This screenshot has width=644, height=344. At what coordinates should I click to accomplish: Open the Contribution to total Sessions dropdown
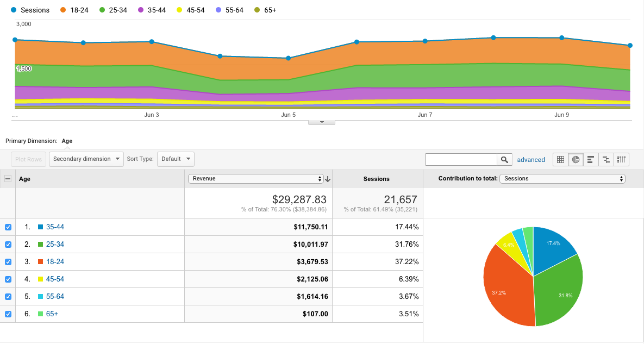tap(562, 178)
